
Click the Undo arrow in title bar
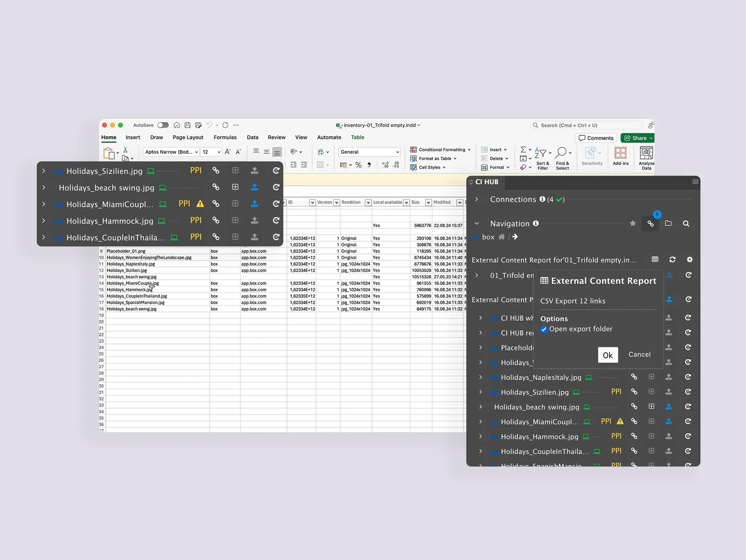click(x=209, y=125)
